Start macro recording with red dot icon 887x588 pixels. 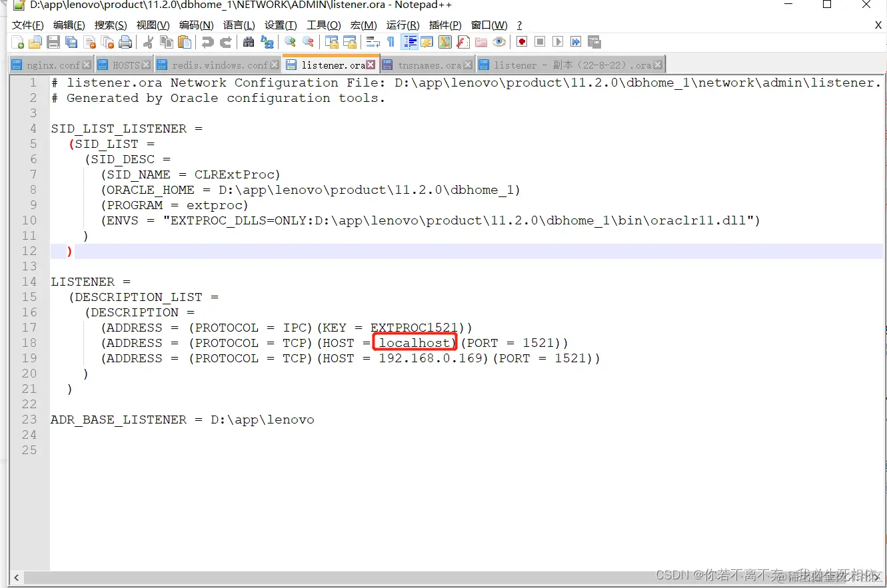click(522, 42)
